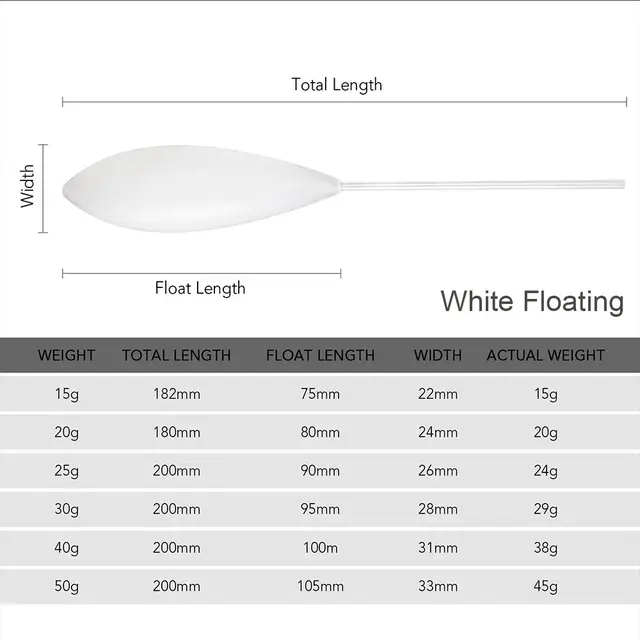
Task: Select the WEIGHT column header
Action: [x=67, y=355]
